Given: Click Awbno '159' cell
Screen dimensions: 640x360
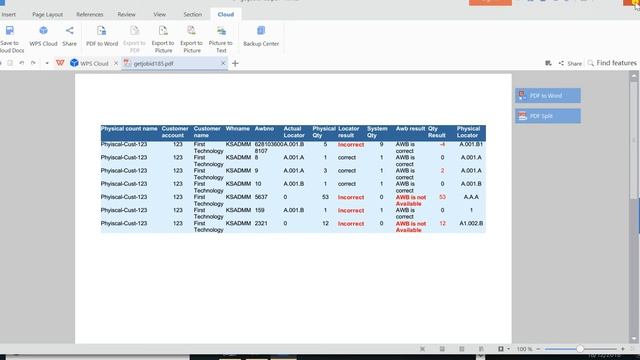Looking at the screenshot, I should (x=260, y=210).
